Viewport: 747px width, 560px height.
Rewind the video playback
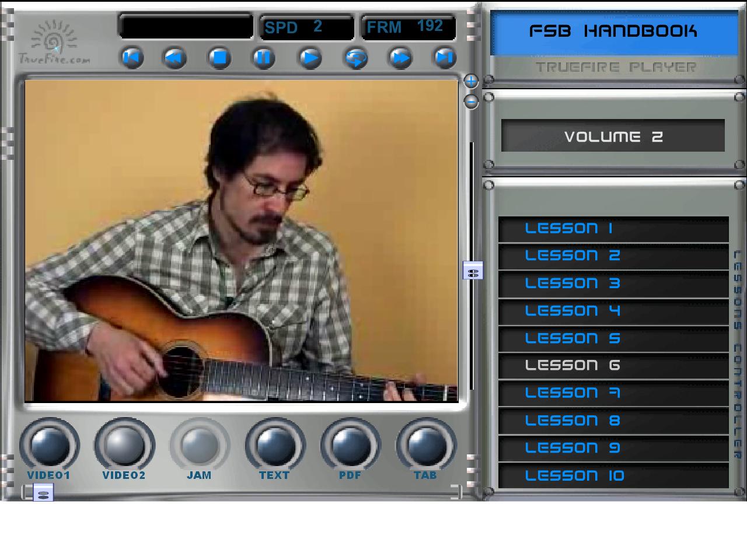pyautogui.click(x=174, y=57)
